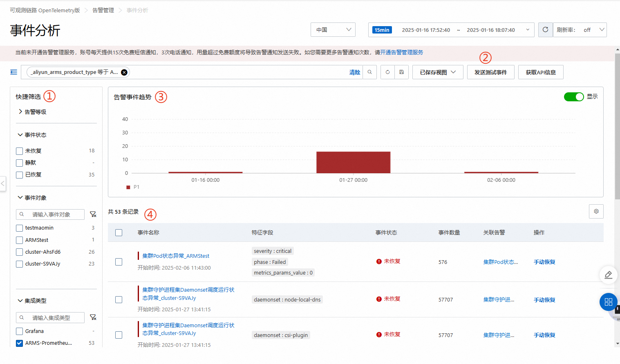Check the 已恢复 event status box
This screenshot has width=620, height=364.
(x=19, y=175)
